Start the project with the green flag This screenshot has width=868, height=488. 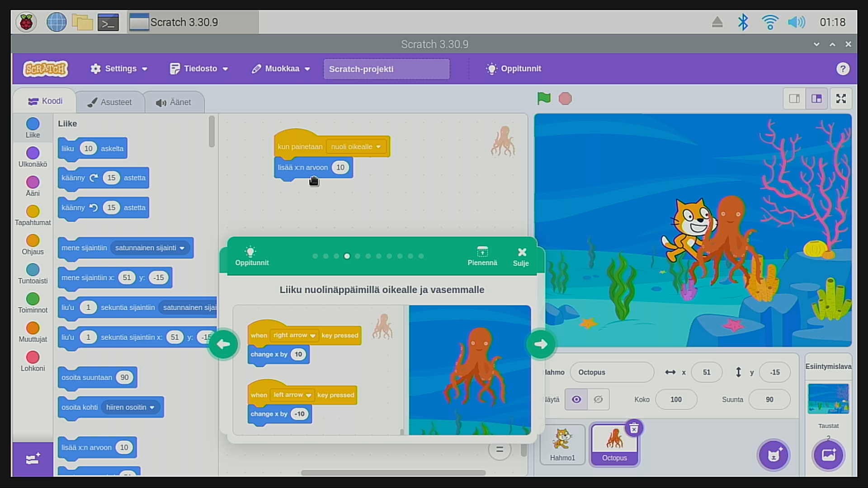[x=544, y=99]
